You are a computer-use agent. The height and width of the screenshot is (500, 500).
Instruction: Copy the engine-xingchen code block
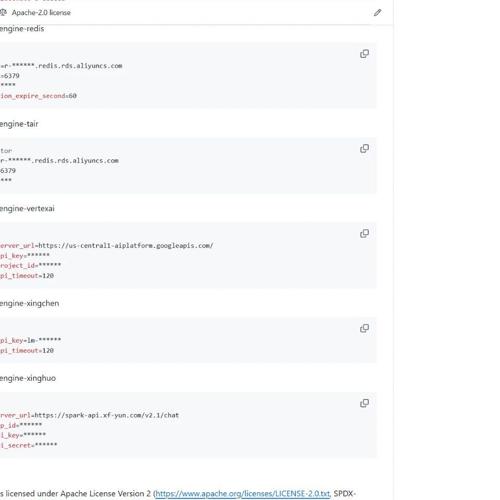364,328
